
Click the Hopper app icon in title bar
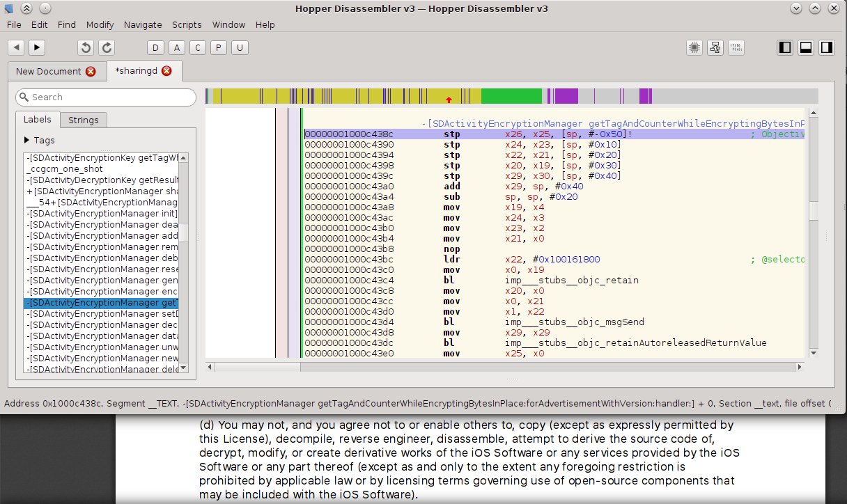(8, 8)
